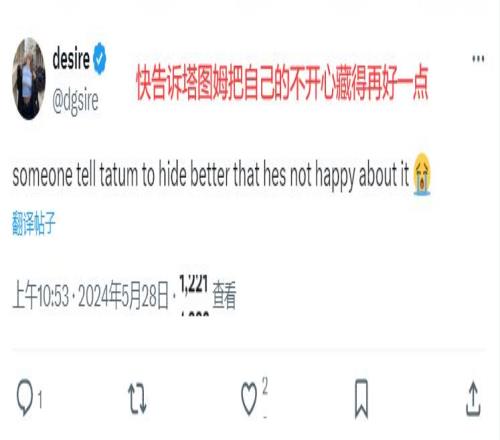
Task: Click the blue verified badge beside desire
Action: [100, 59]
